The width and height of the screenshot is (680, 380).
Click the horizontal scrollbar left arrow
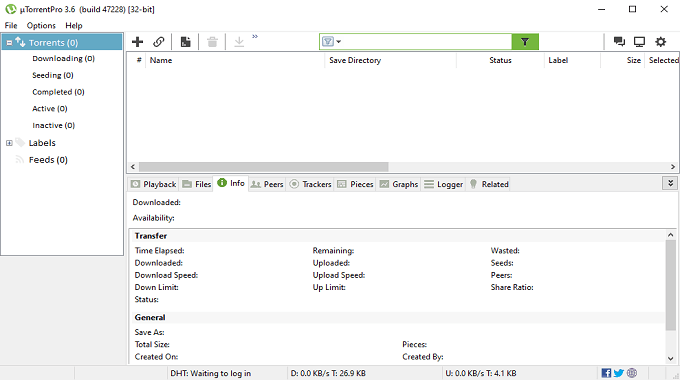[x=133, y=167]
